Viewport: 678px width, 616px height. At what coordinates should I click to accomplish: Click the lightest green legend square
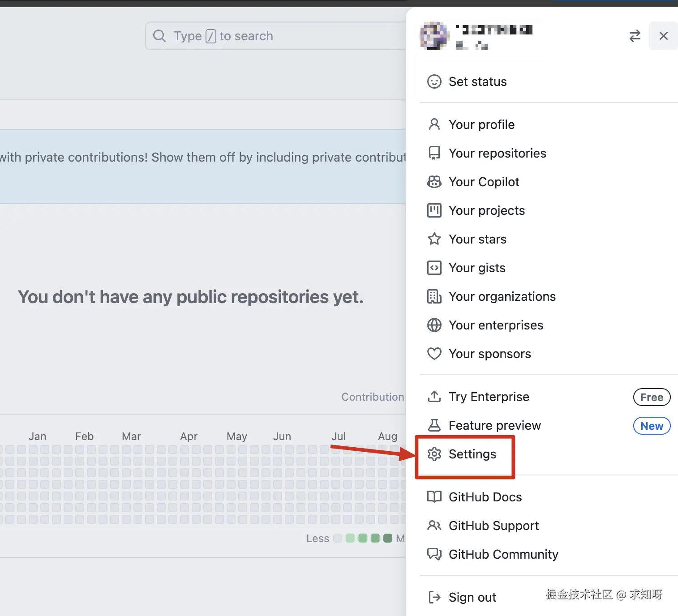350,538
